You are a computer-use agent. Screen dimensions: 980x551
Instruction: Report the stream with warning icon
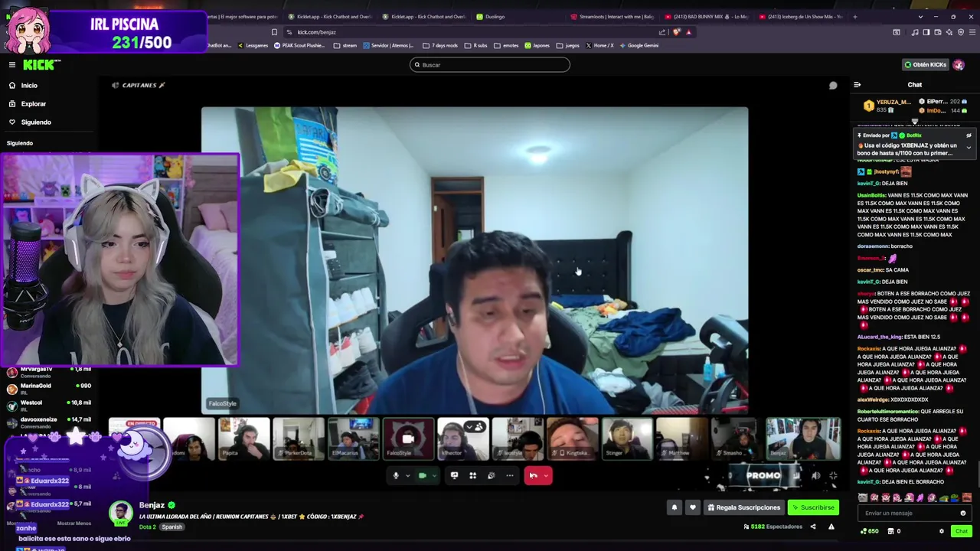pos(831,527)
